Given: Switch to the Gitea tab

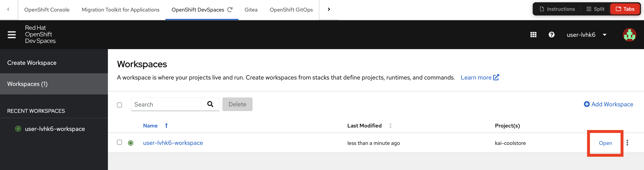Looking at the screenshot, I should (x=251, y=10).
